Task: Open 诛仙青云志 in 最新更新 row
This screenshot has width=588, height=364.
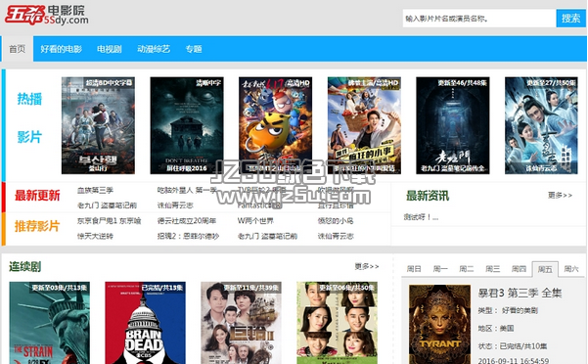Action: point(175,205)
